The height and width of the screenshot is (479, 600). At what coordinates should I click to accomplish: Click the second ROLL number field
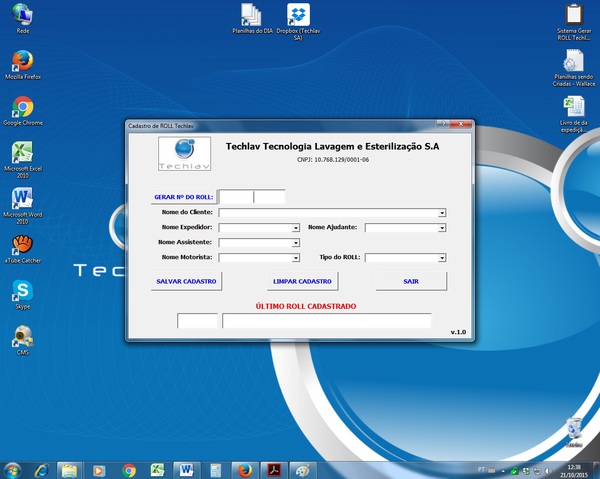[269, 197]
